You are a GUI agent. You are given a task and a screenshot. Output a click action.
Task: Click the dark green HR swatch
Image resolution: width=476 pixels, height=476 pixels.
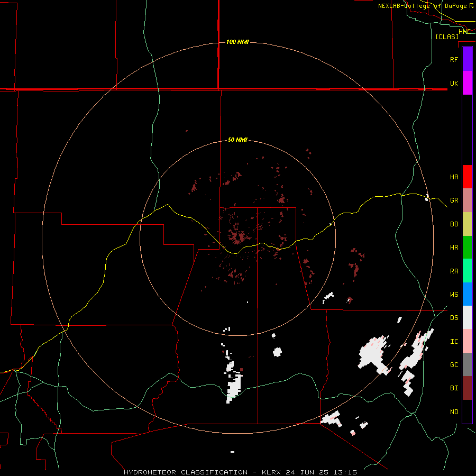[x=467, y=248]
